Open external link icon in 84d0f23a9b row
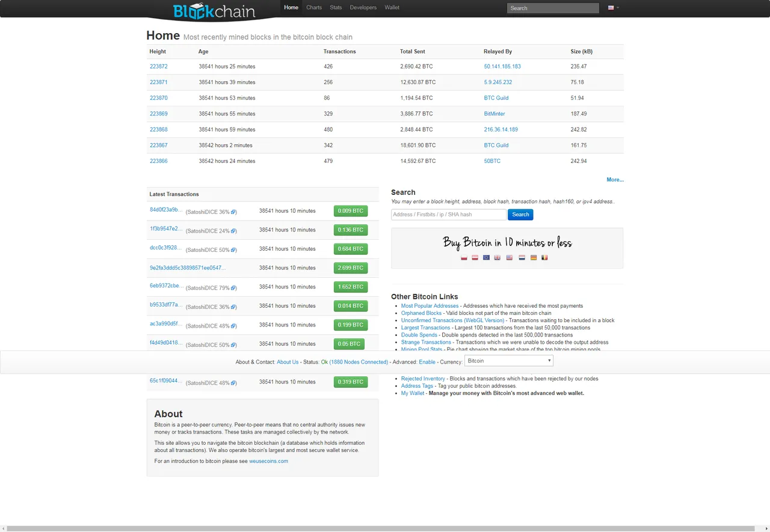The height and width of the screenshot is (532, 770). point(234,212)
